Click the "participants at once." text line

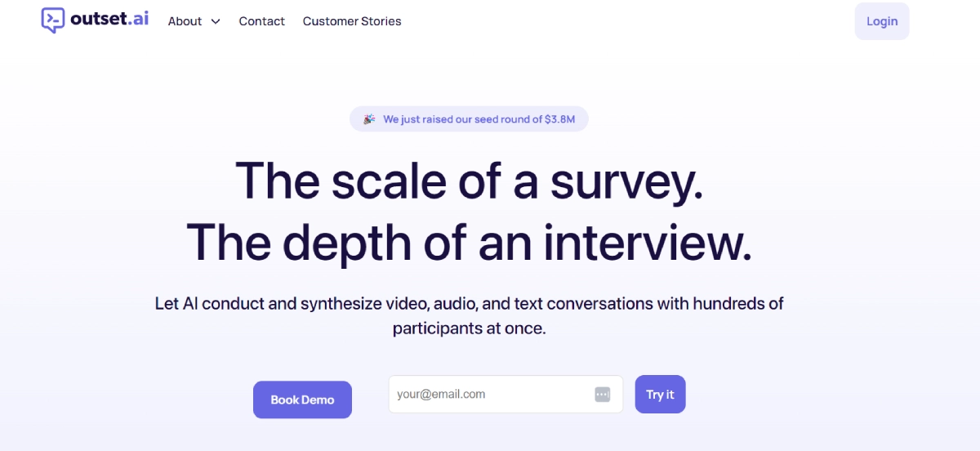(469, 328)
